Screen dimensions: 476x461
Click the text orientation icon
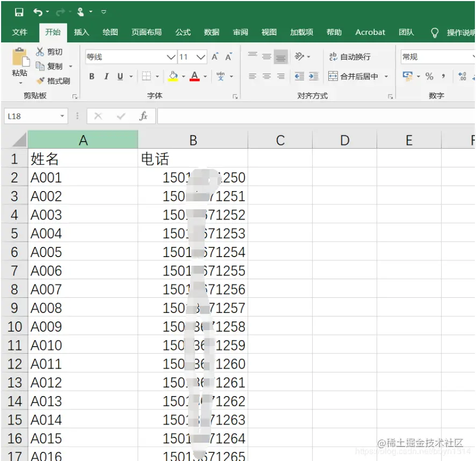coord(299,56)
